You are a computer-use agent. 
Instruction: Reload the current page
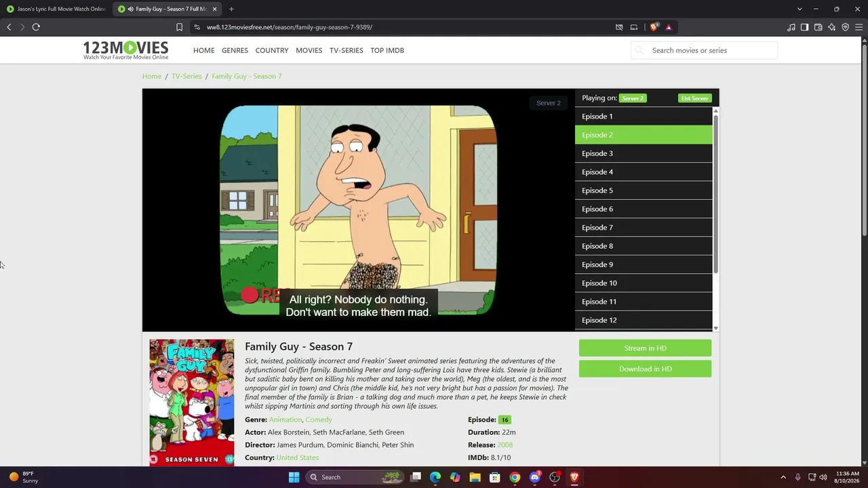point(36,27)
